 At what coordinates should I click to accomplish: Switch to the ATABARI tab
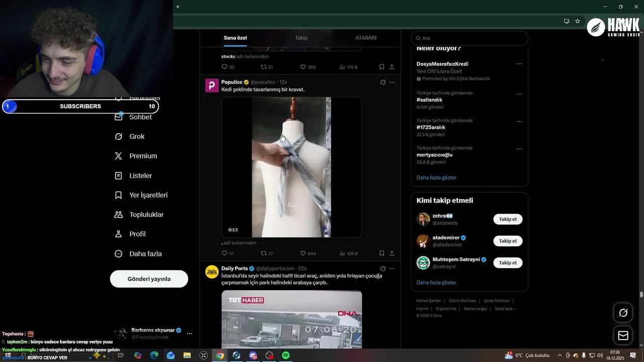pyautogui.click(x=366, y=38)
